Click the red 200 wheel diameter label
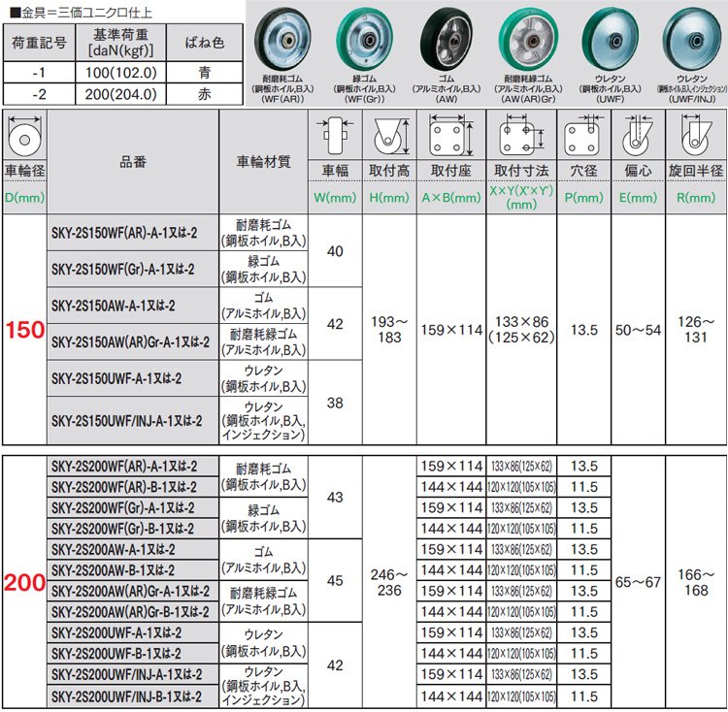Image resolution: width=728 pixels, height=712 pixels. point(25,583)
